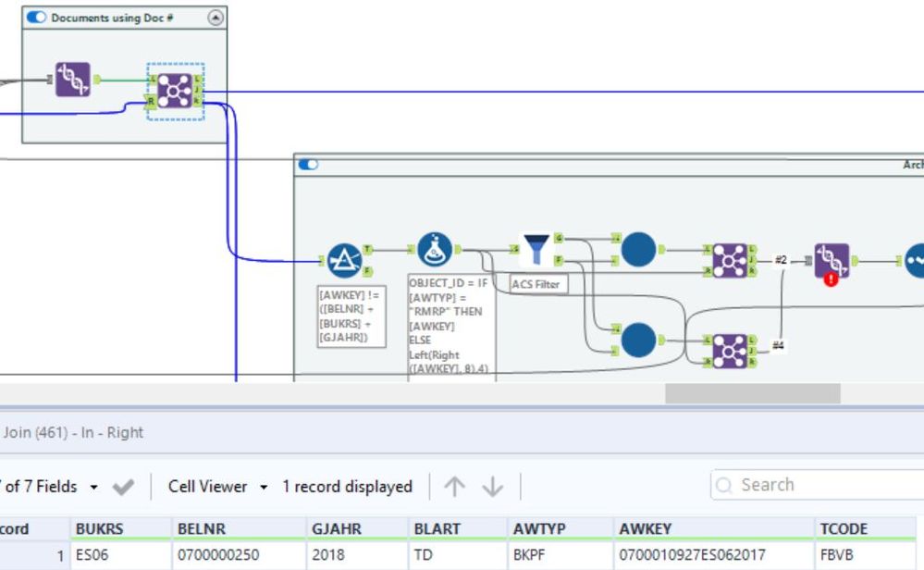924x570 pixels.
Task: Click the AWKEY column header
Action: click(714, 528)
